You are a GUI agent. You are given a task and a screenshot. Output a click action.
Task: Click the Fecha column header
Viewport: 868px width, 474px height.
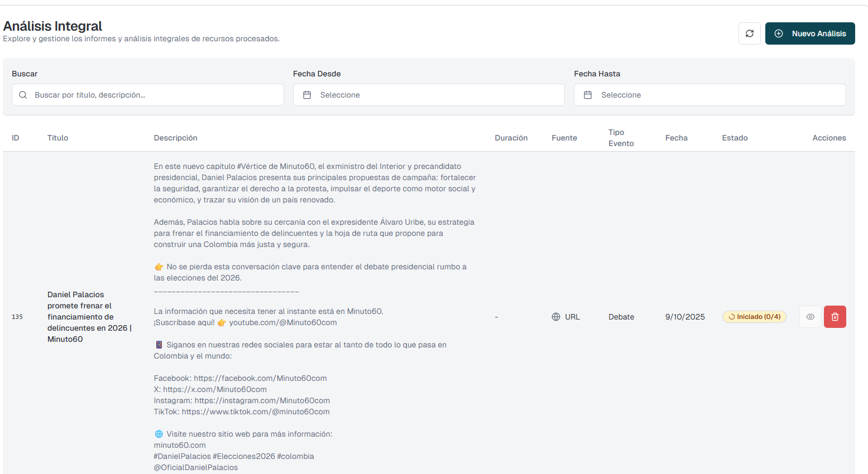[x=676, y=138]
